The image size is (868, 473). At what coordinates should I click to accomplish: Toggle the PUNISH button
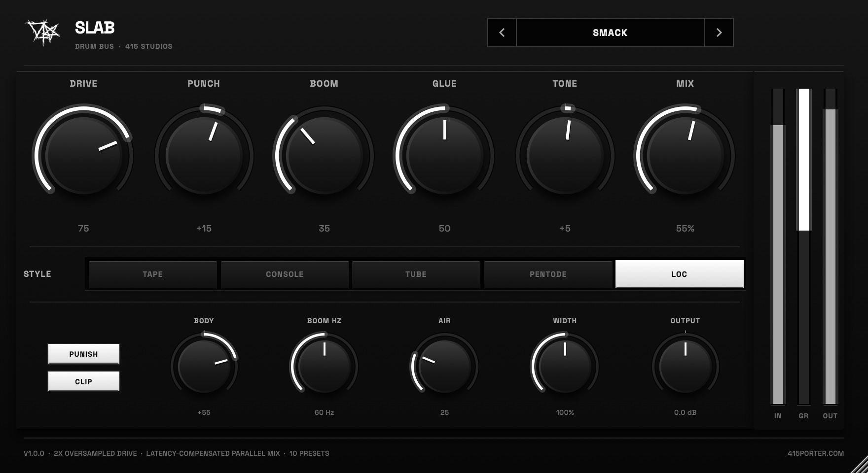(84, 354)
